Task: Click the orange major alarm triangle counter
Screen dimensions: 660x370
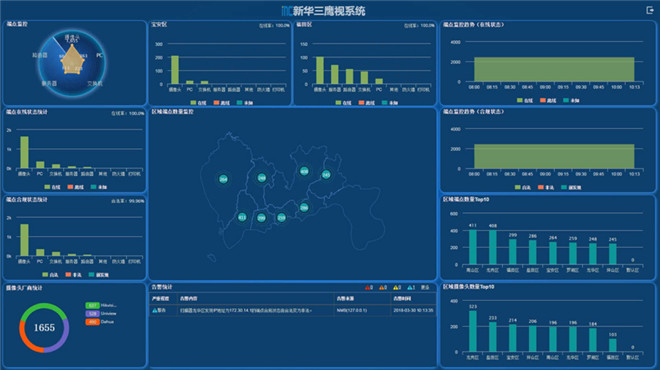Action: click(x=383, y=287)
